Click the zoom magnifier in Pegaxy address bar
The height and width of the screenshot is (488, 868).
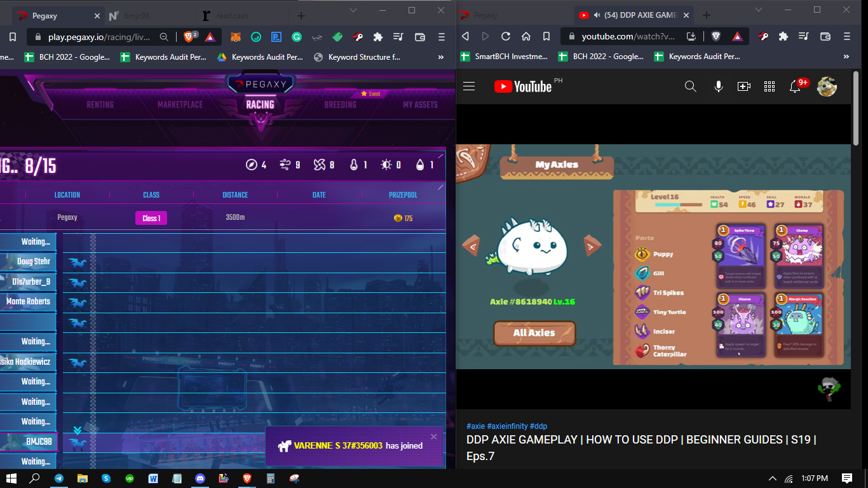(164, 37)
